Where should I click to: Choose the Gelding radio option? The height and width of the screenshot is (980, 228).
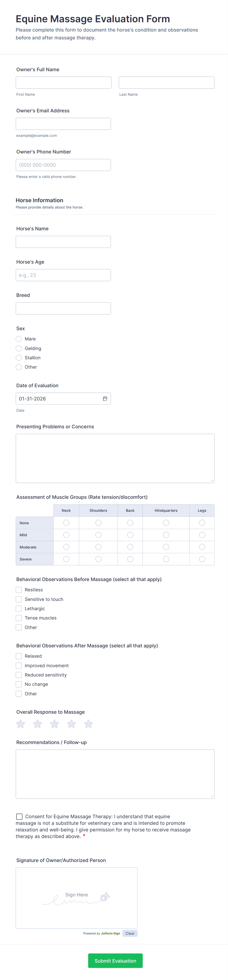tap(19, 349)
